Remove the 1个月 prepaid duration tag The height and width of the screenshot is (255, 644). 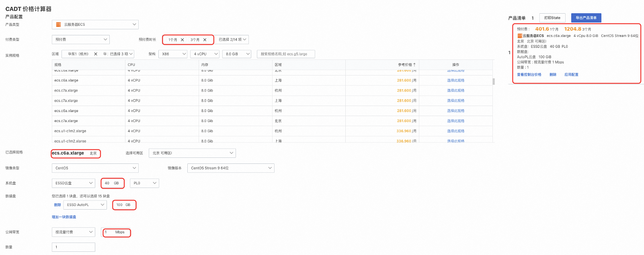coord(183,40)
